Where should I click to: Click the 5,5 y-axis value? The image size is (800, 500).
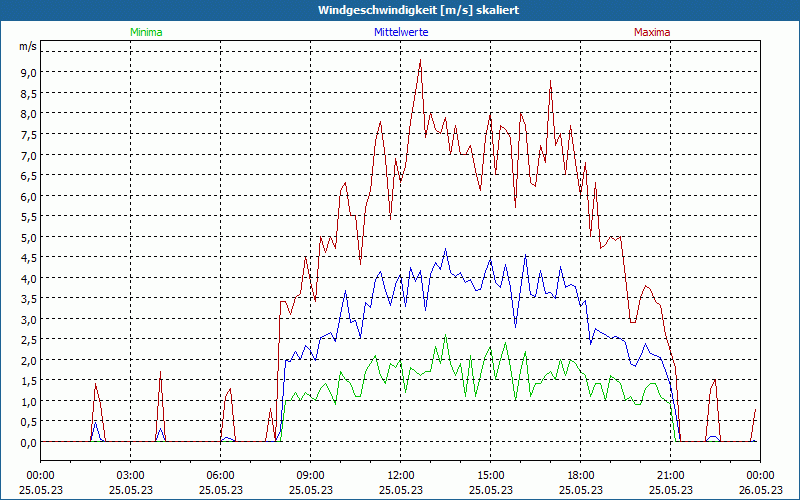pyautogui.click(x=29, y=217)
